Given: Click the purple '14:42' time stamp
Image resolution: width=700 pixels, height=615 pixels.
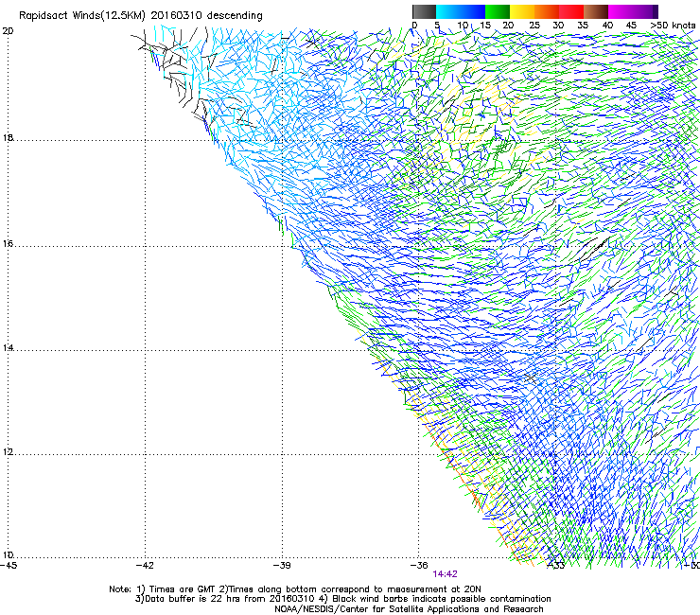Looking at the screenshot, I should coord(446,574).
